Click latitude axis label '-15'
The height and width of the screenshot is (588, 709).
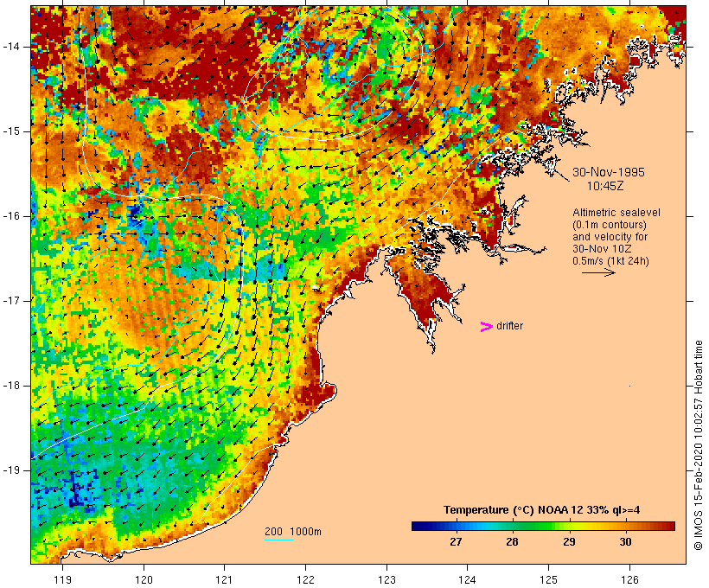10,131
